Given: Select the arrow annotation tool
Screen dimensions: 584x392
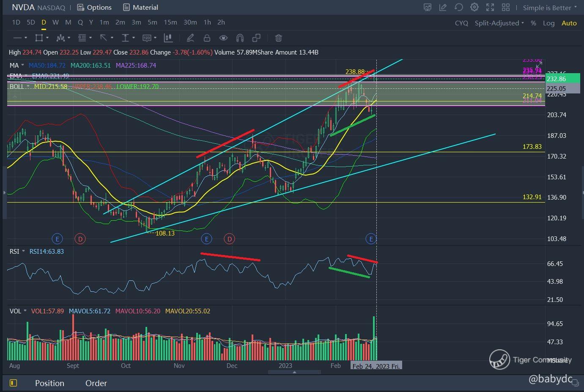Looking at the screenshot, I should pyautogui.click(x=104, y=38).
